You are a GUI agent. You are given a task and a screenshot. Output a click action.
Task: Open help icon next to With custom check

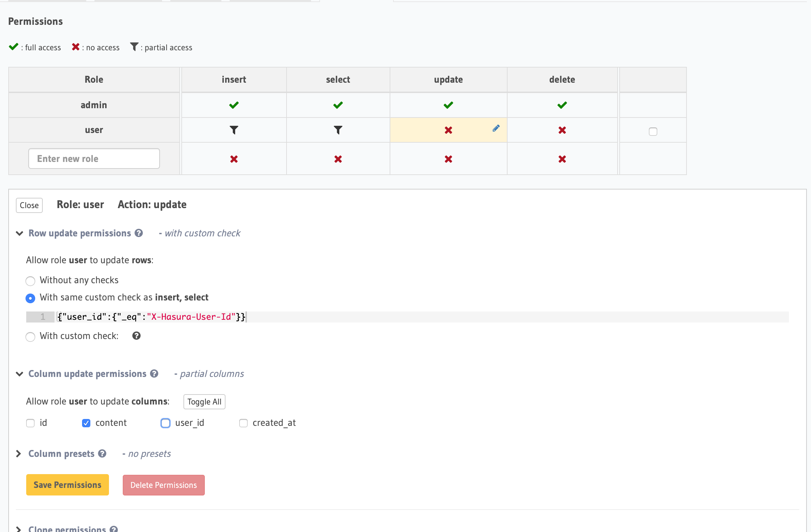click(x=137, y=336)
